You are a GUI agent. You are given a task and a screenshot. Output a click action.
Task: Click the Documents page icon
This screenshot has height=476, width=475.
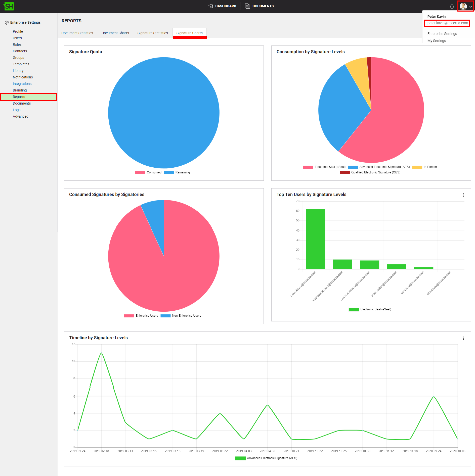(247, 6)
